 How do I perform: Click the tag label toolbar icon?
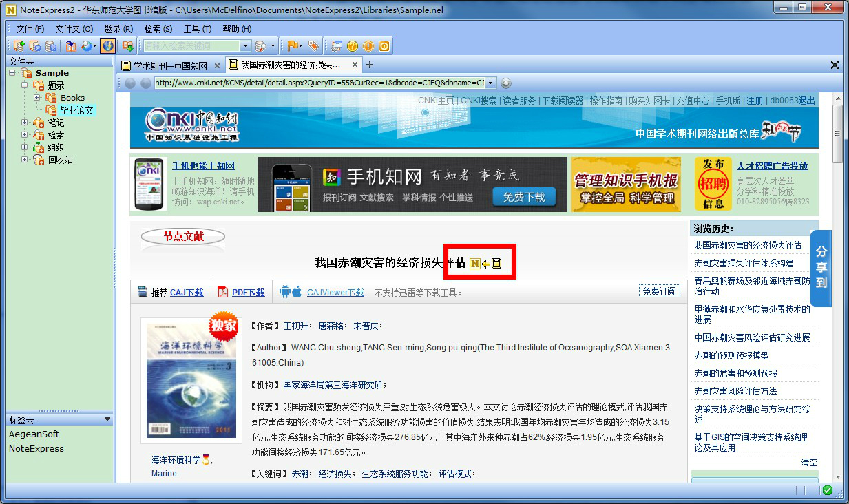313,46
